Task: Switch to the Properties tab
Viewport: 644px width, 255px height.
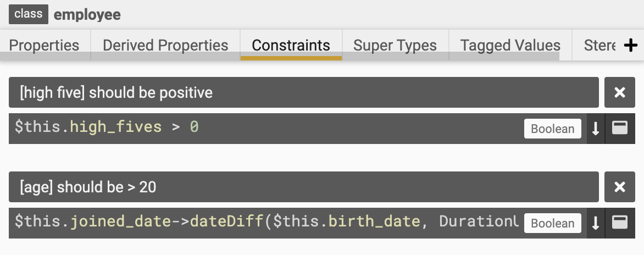Action: 45,45
